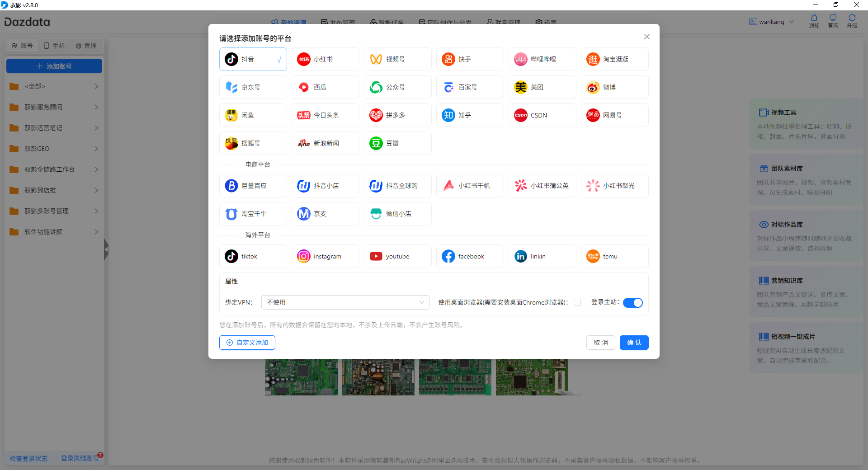Click the 自定义添加 button

(x=247, y=343)
